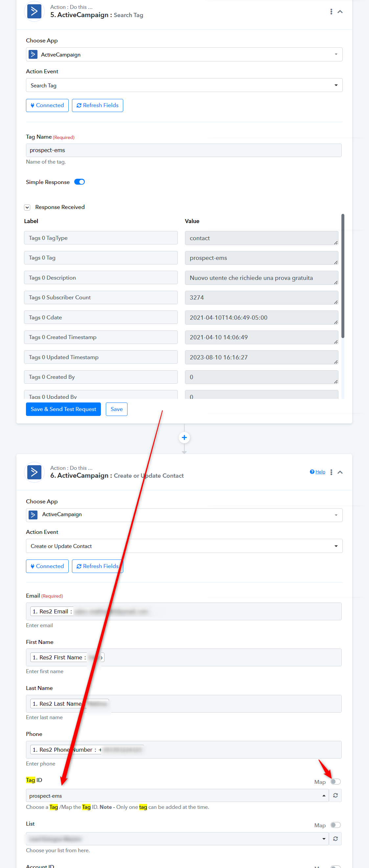The image size is (369, 868).
Task: Collapse Response Received section
Action: coord(27,207)
